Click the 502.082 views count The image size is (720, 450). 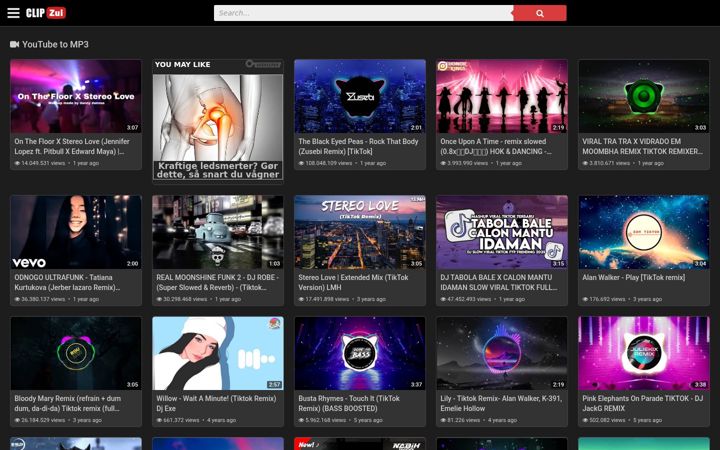pyautogui.click(x=607, y=420)
